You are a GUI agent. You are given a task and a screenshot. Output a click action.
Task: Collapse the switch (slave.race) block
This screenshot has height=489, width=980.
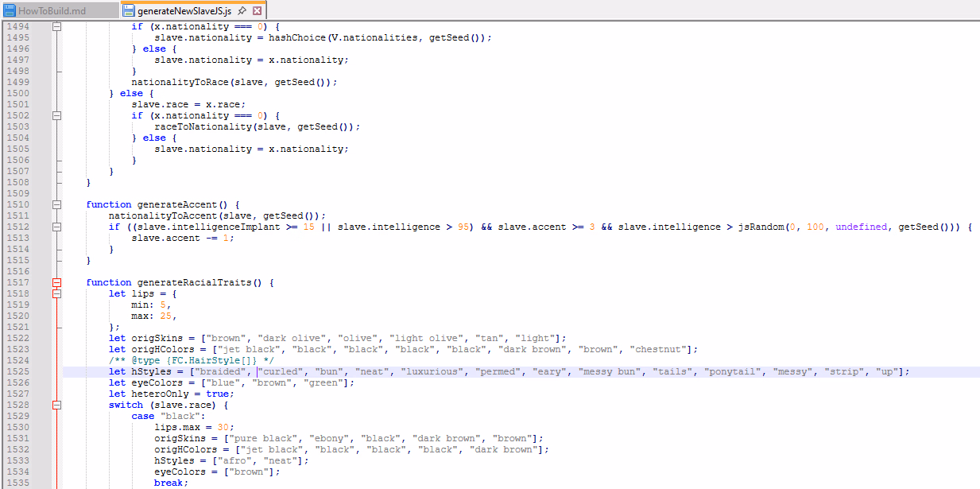coord(56,405)
